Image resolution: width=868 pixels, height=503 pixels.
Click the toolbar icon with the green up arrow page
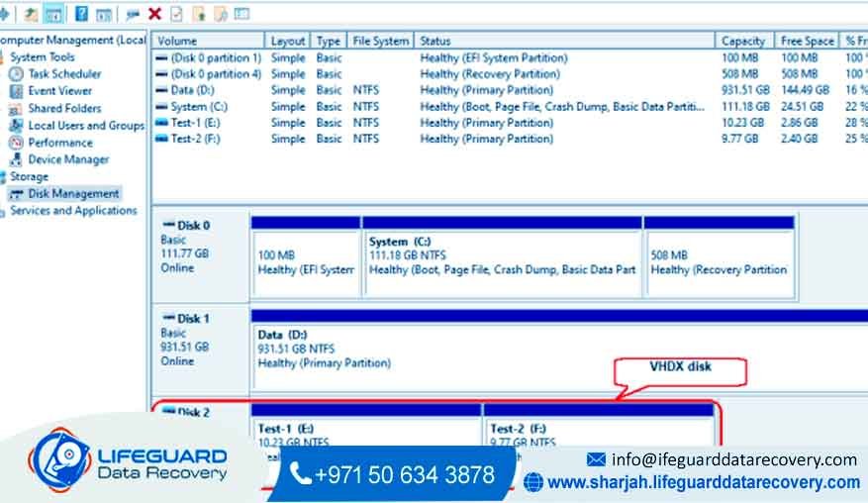(199, 14)
